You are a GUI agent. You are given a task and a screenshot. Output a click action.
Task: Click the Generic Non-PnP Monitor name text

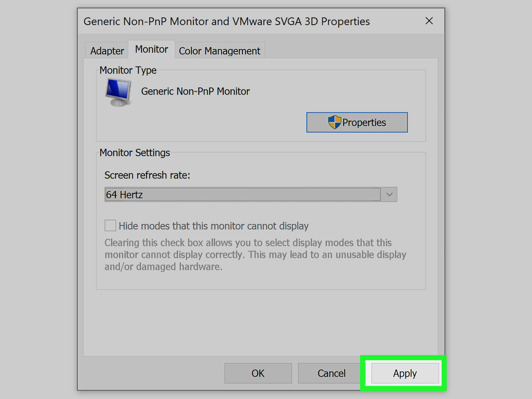[x=195, y=91]
